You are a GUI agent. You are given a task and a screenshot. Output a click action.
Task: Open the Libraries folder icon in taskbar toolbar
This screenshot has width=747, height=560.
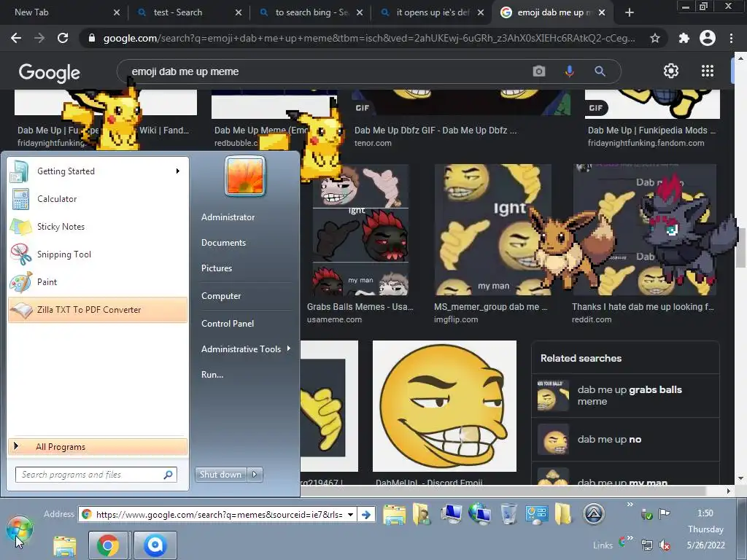[x=394, y=514]
